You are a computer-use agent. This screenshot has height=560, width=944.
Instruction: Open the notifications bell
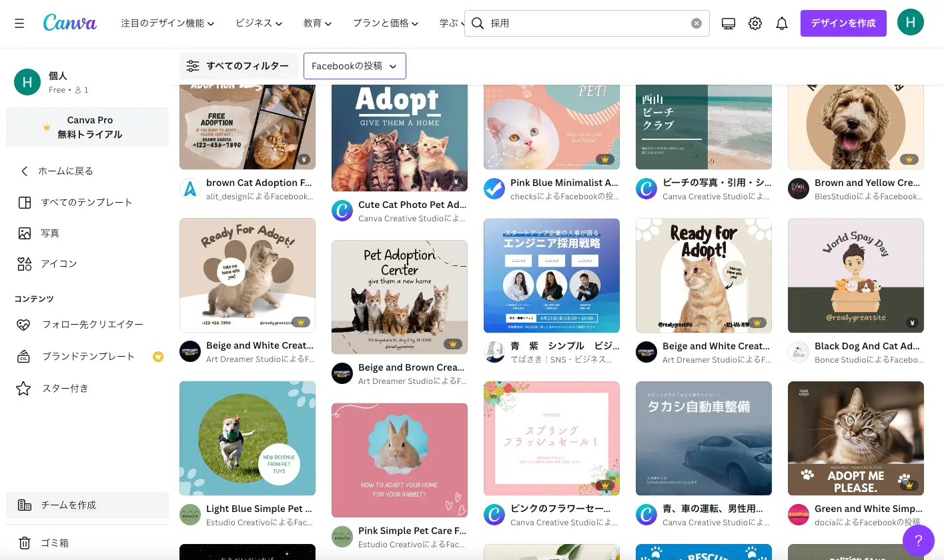782,23
